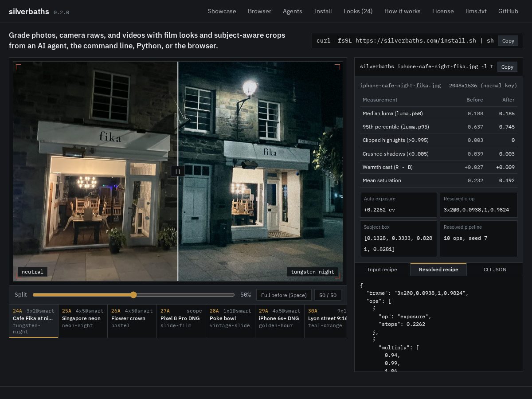Select the 29A iPhone 6s+ DNG card
The width and height of the screenshot is (532, 399).
coord(280,321)
